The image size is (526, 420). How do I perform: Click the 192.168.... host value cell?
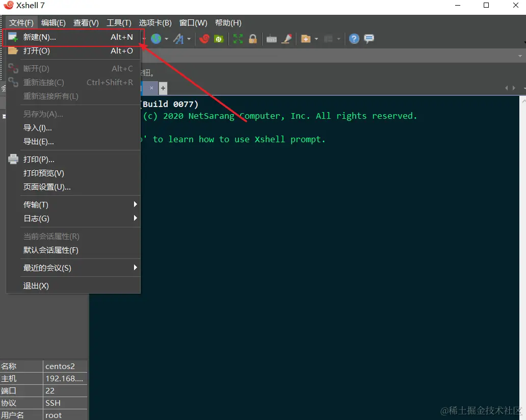[x=65, y=378]
